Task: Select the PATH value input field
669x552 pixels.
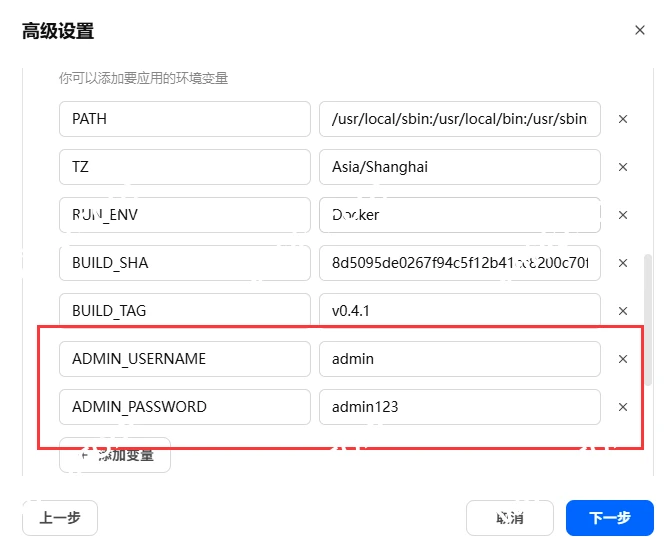Action: click(x=459, y=119)
